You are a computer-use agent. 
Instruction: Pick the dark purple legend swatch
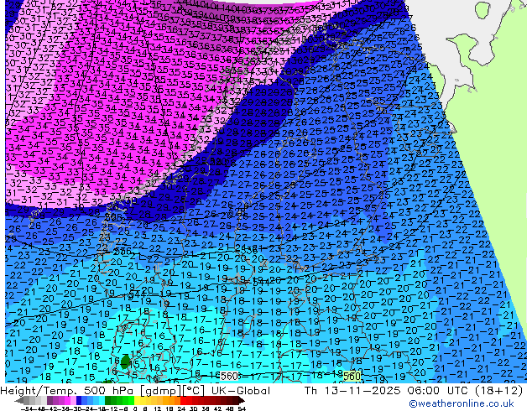(x=50, y=400)
